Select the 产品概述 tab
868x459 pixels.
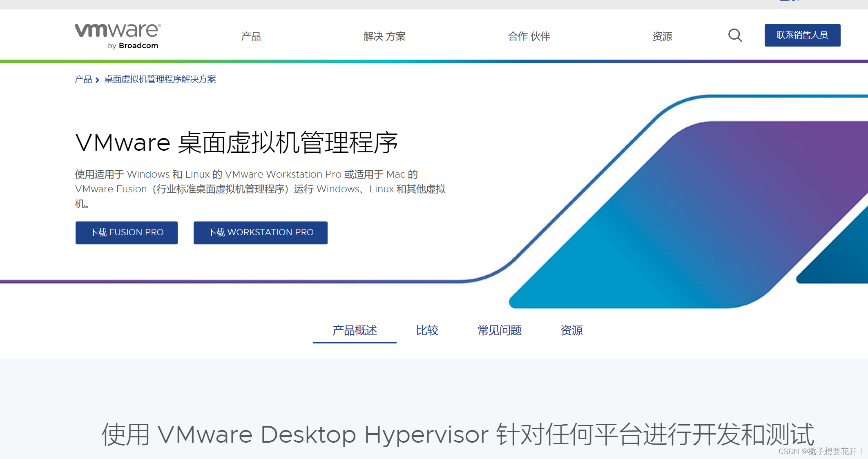(355, 330)
